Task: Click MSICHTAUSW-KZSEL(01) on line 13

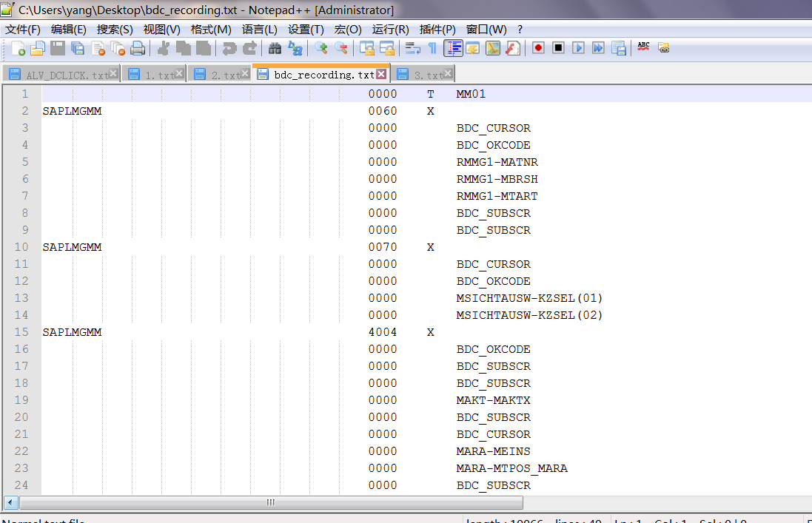Action: coord(529,298)
